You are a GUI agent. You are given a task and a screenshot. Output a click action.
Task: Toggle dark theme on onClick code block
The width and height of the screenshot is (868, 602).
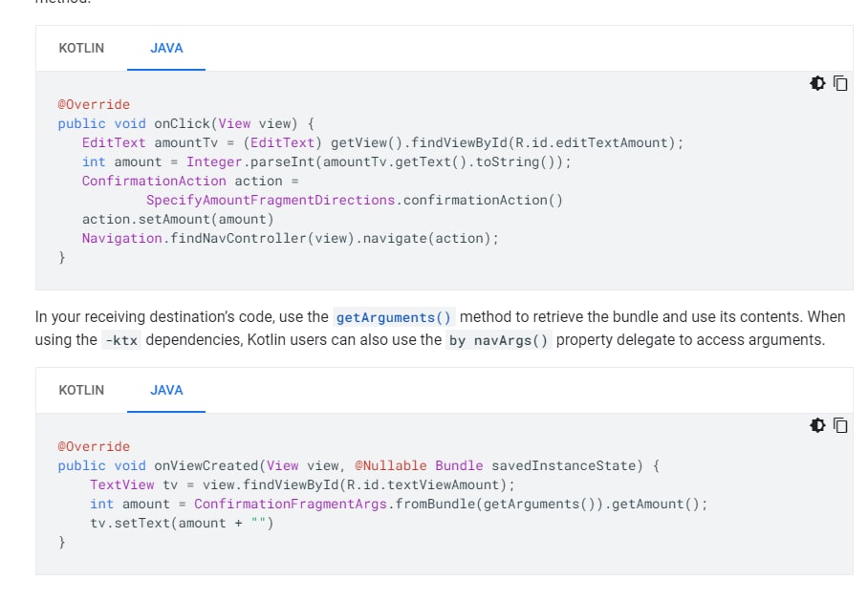[817, 83]
